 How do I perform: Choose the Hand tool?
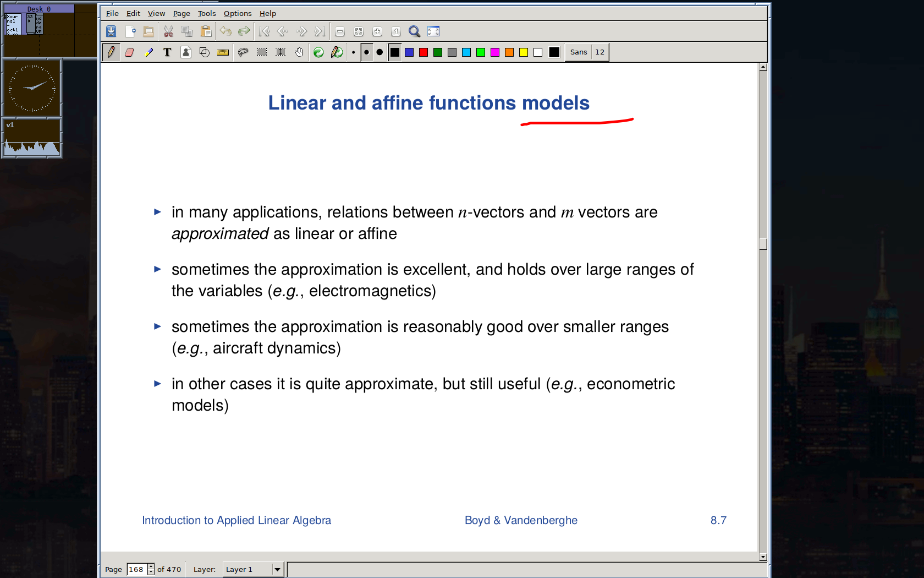(x=299, y=52)
